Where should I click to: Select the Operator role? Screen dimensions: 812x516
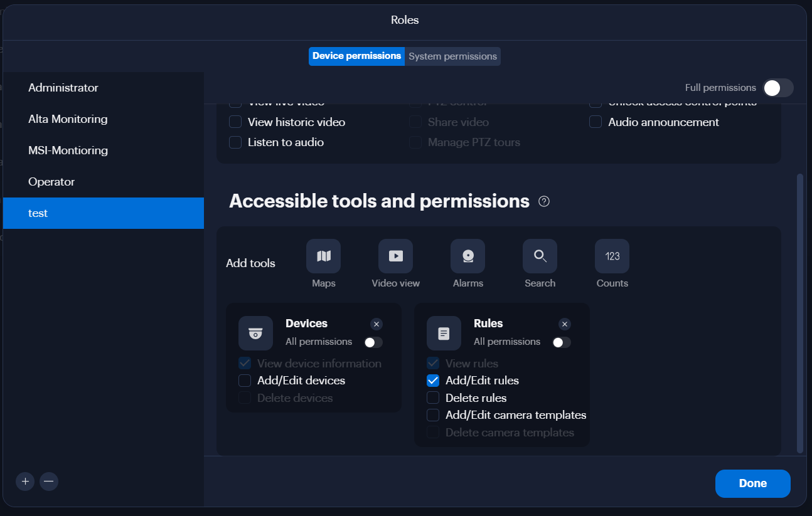[x=104, y=182]
